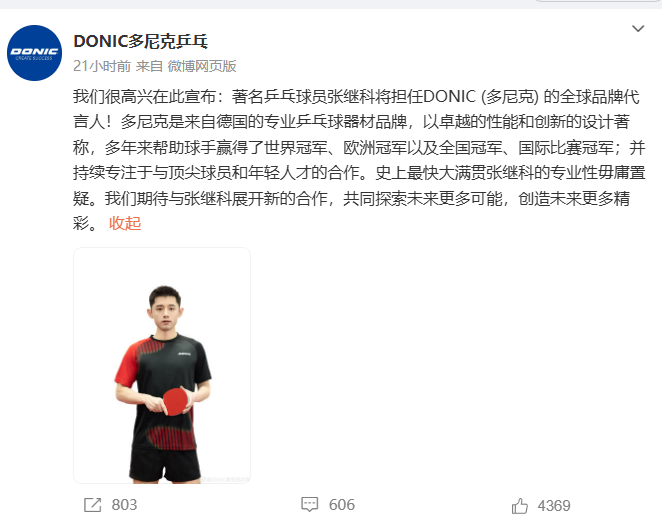Click the post announcement body text
Screen dimensions: 662x516
point(359,160)
